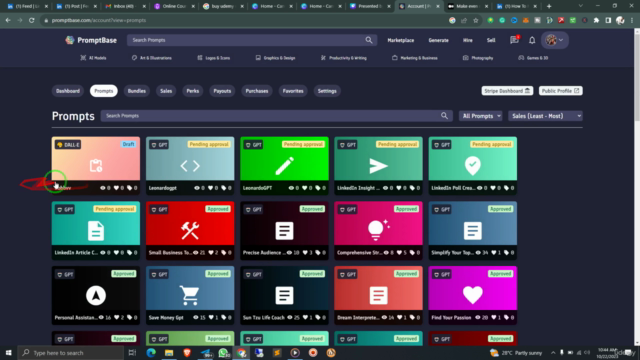Browse the Photography category
This screenshot has width=640, height=360.
[x=478, y=58]
